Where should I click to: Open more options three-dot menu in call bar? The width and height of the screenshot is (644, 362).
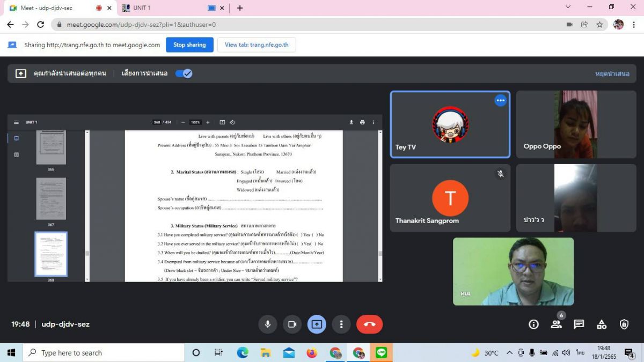(341, 324)
